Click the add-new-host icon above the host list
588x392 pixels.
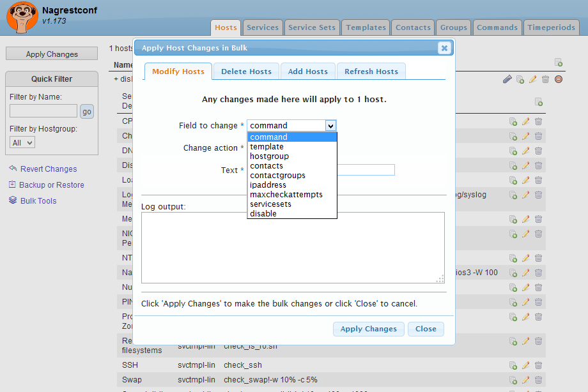559,62
